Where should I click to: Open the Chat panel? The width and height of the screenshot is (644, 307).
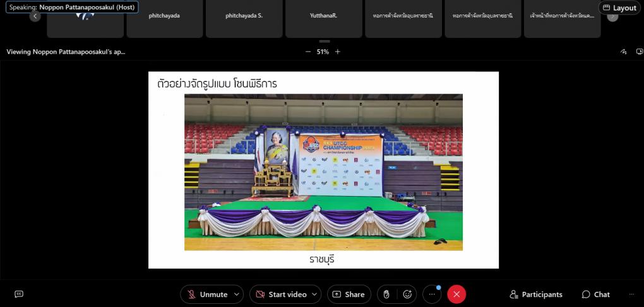[x=595, y=294]
